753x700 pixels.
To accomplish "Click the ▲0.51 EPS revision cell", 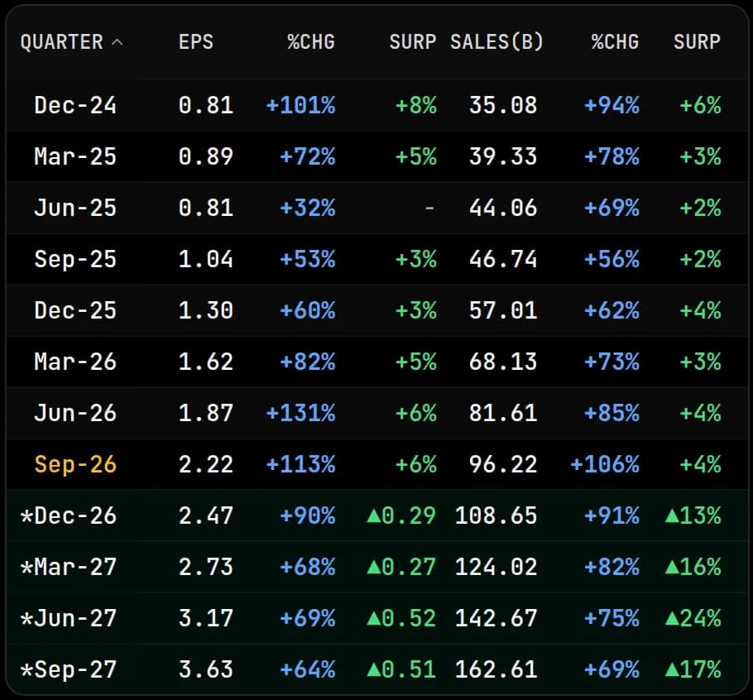I will pos(401,669).
